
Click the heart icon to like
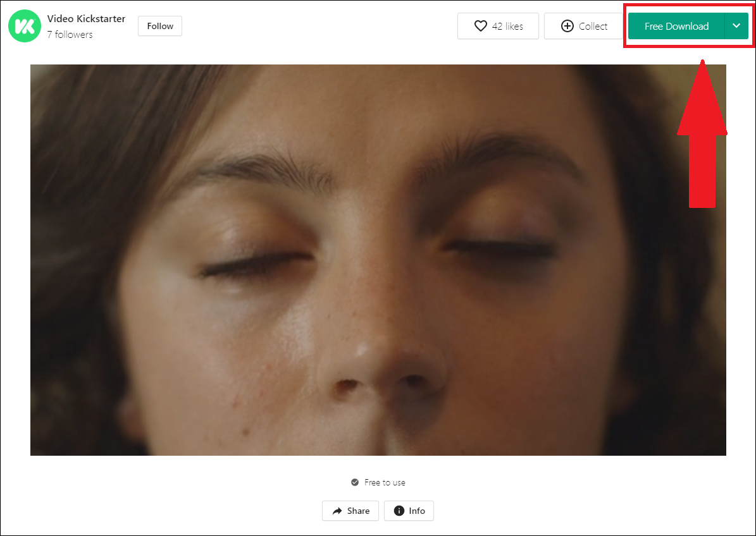pyautogui.click(x=481, y=26)
